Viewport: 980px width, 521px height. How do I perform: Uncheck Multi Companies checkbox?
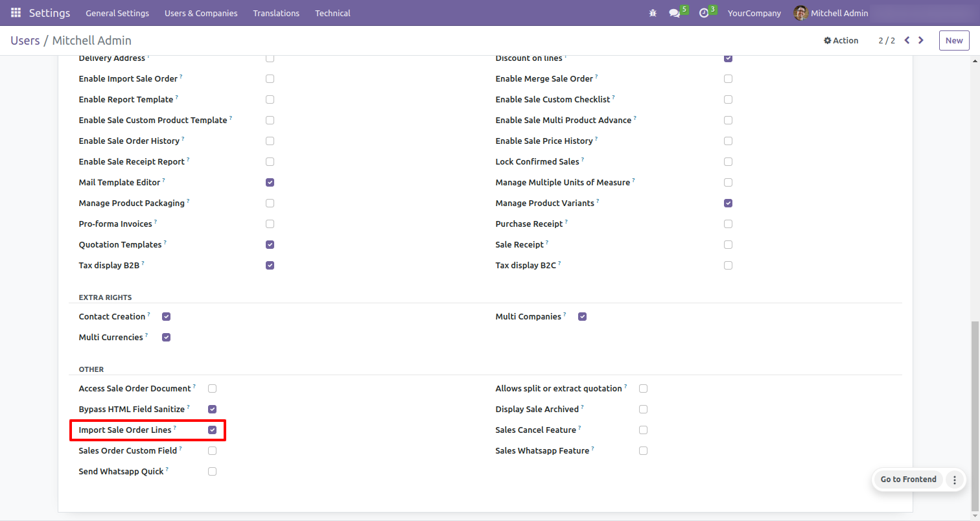point(582,316)
